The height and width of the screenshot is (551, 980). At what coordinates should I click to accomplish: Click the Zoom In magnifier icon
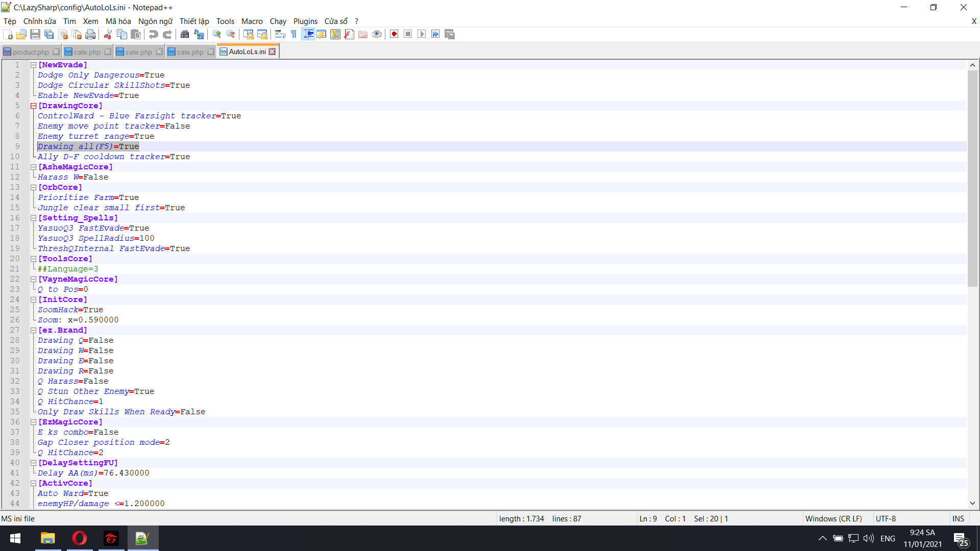217,34
